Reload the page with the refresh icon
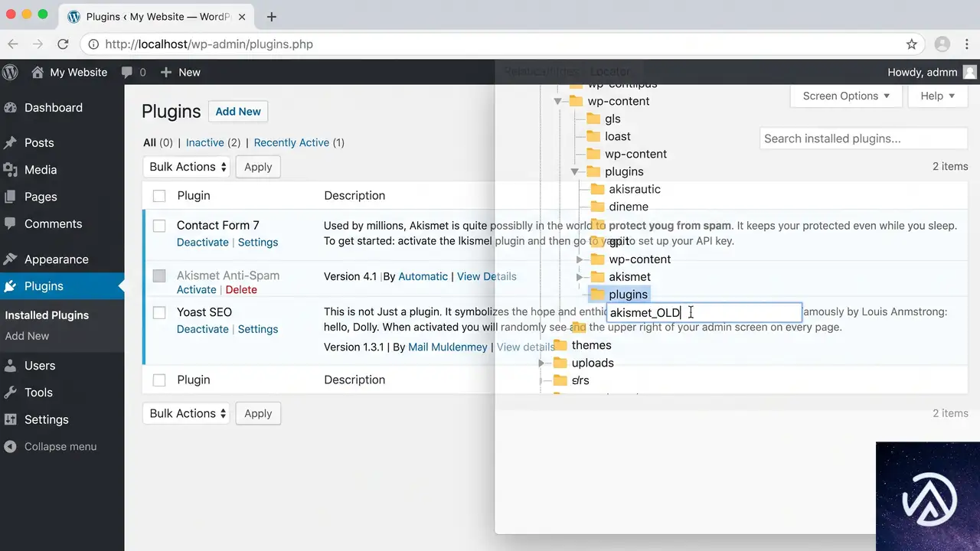 [x=63, y=44]
